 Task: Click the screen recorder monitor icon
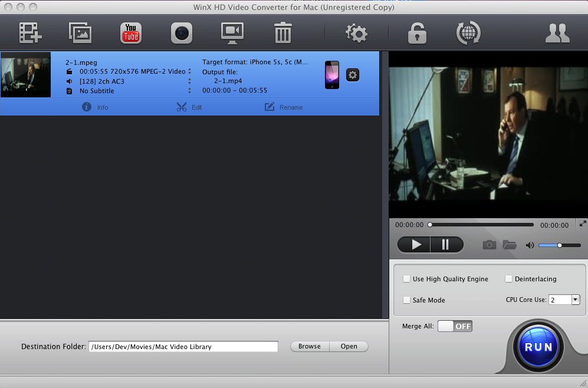point(232,33)
